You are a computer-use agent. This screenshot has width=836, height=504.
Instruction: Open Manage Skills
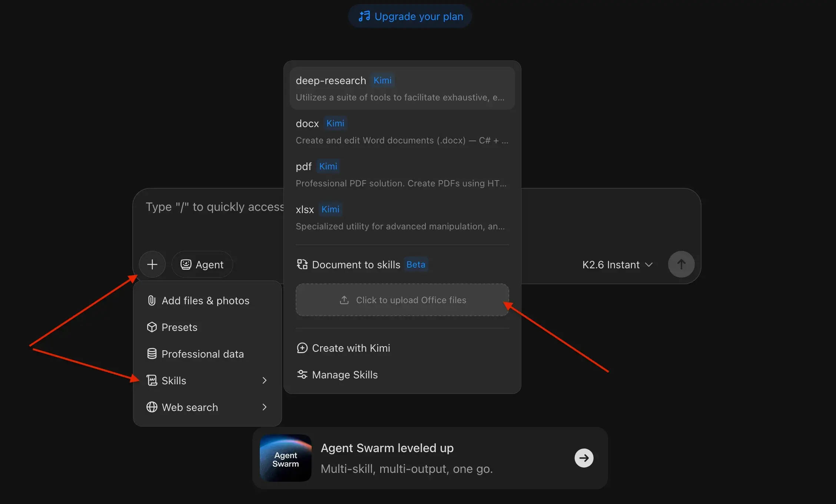pyautogui.click(x=402, y=375)
